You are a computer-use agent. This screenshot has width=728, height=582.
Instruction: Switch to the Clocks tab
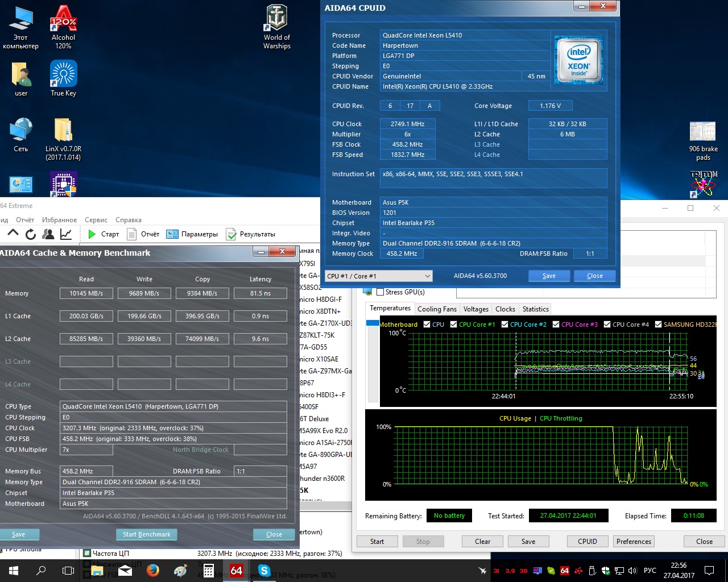coord(505,309)
